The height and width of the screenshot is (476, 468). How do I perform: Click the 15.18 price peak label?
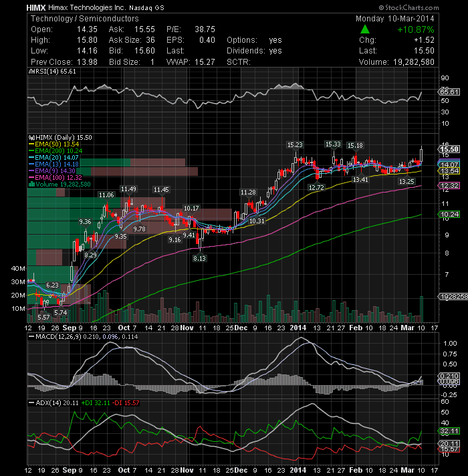pyautogui.click(x=355, y=146)
